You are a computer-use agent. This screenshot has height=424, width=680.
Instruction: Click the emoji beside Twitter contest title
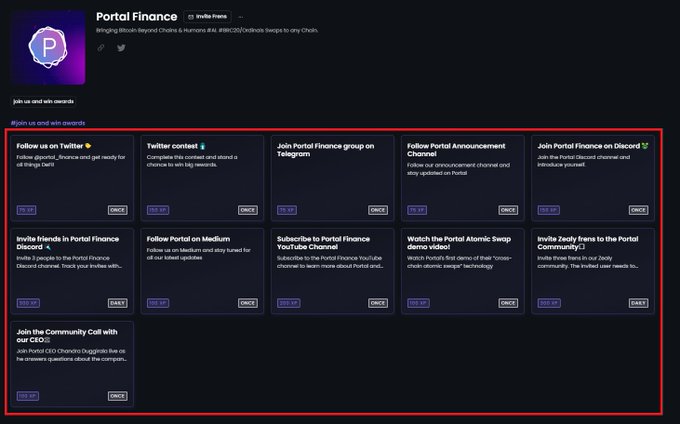click(203, 146)
